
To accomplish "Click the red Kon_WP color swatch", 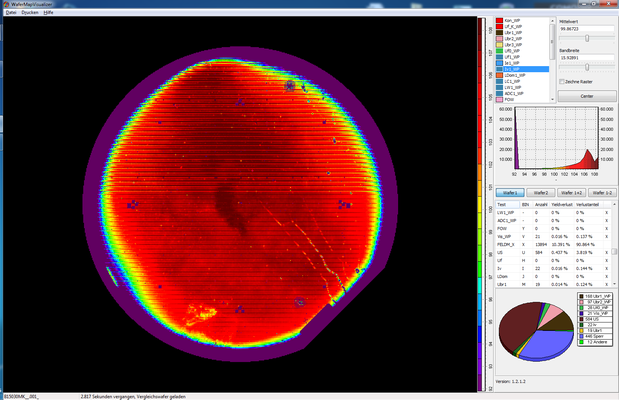I will [x=500, y=19].
